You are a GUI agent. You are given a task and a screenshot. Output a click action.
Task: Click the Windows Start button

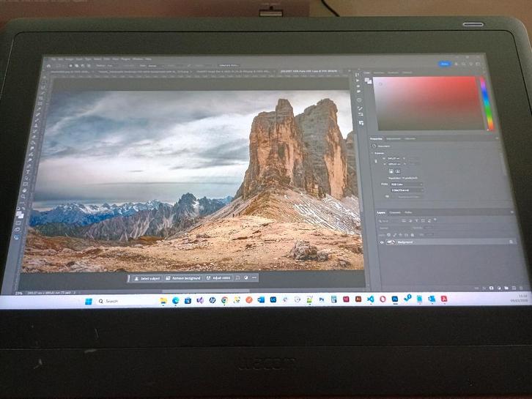(x=88, y=301)
